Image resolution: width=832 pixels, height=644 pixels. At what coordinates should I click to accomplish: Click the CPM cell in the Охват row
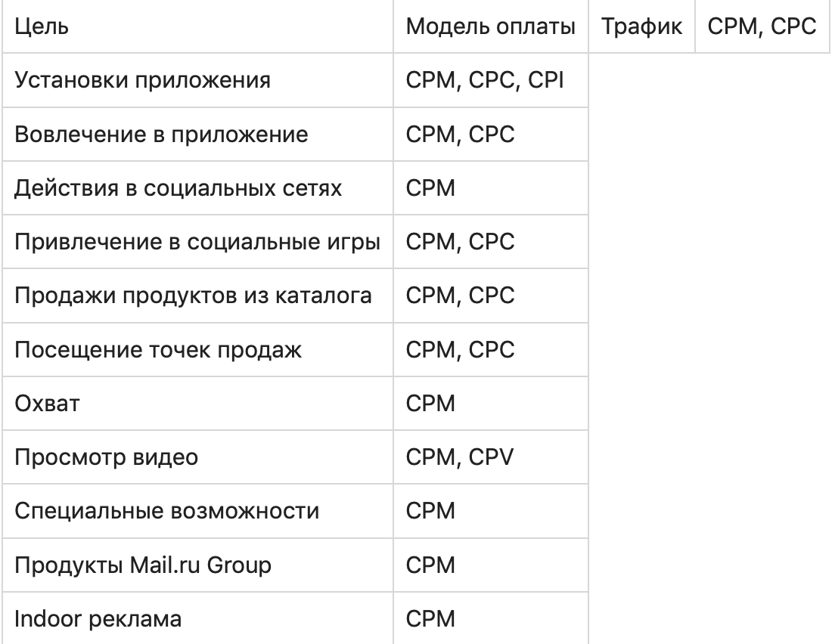pyautogui.click(x=431, y=404)
